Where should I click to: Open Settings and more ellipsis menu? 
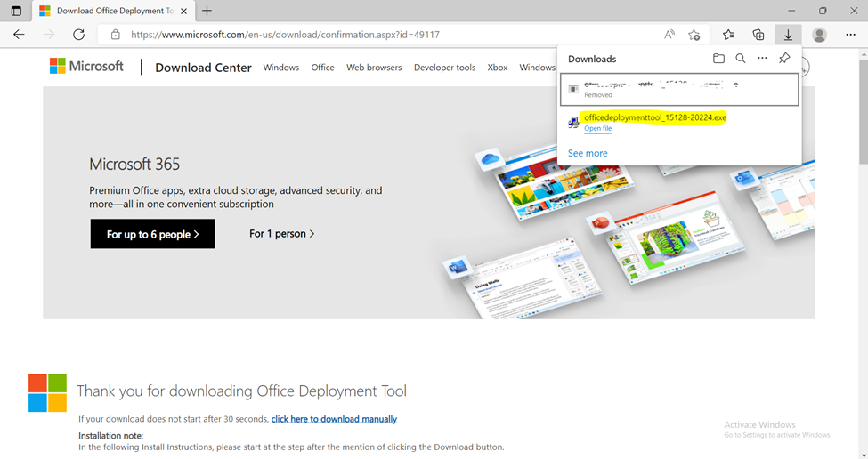point(851,35)
